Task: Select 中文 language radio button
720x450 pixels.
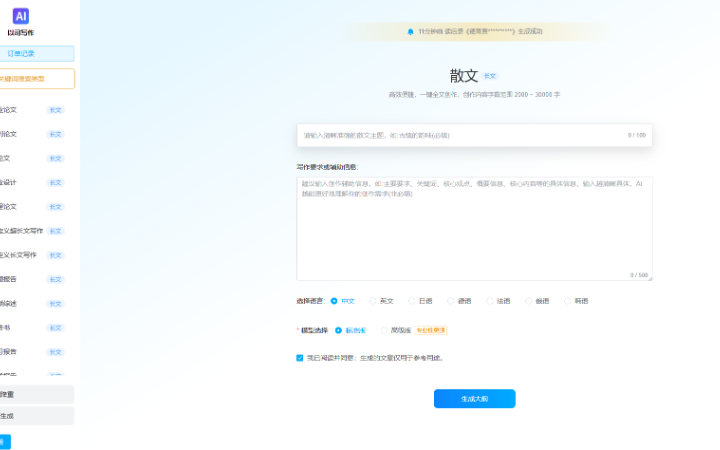Action: coord(334,301)
